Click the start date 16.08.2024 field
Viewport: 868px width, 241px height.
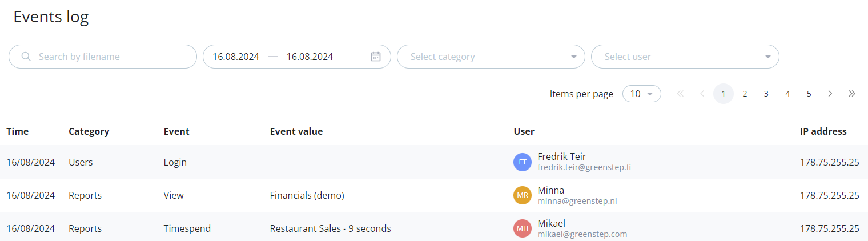click(236, 57)
